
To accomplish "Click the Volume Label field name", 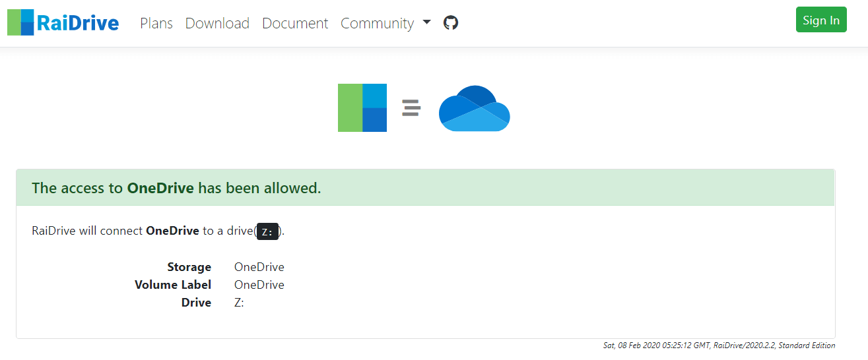I will pos(173,285).
